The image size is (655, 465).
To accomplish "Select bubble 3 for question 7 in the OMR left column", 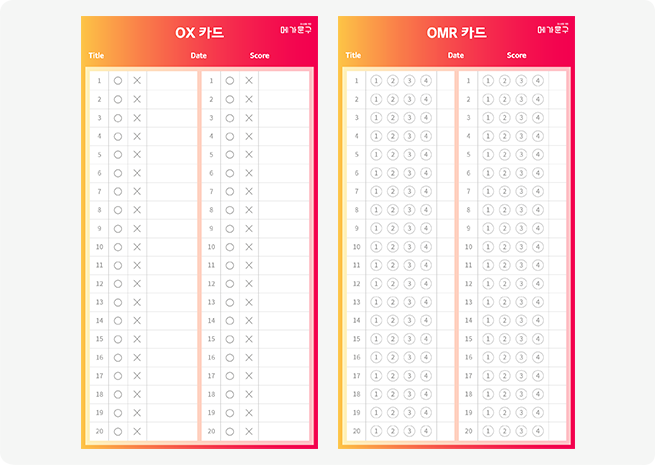I will (409, 191).
